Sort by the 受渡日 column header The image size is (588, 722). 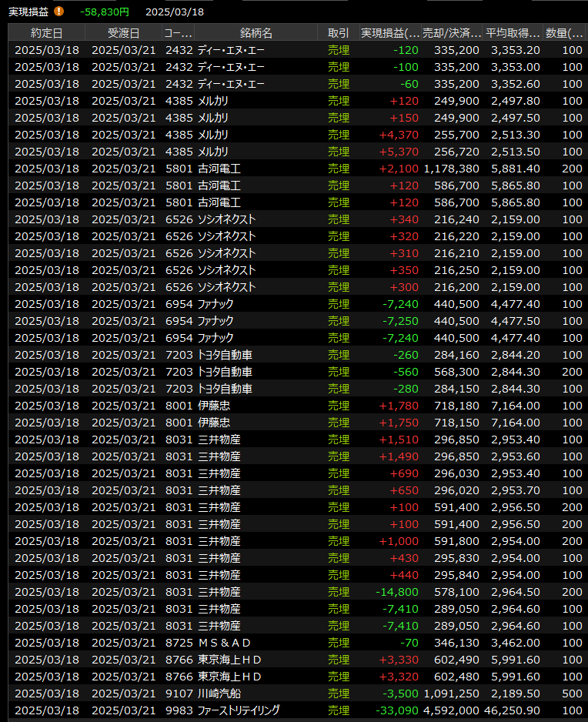(x=123, y=33)
